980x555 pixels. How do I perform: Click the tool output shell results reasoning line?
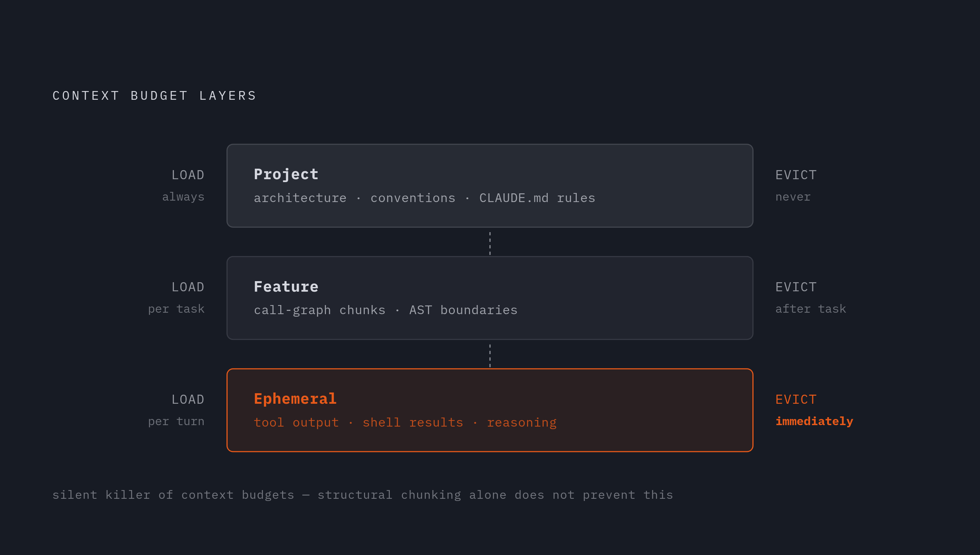click(x=405, y=422)
